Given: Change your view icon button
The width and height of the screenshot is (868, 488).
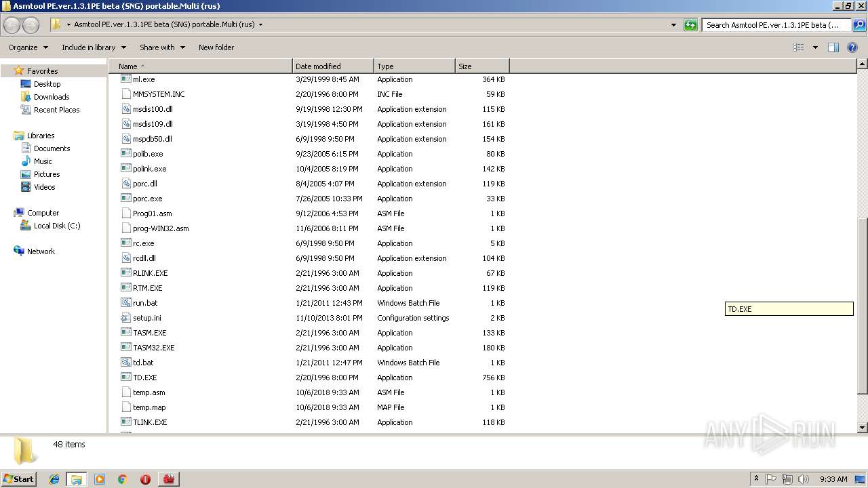Looking at the screenshot, I should click(x=799, y=47).
